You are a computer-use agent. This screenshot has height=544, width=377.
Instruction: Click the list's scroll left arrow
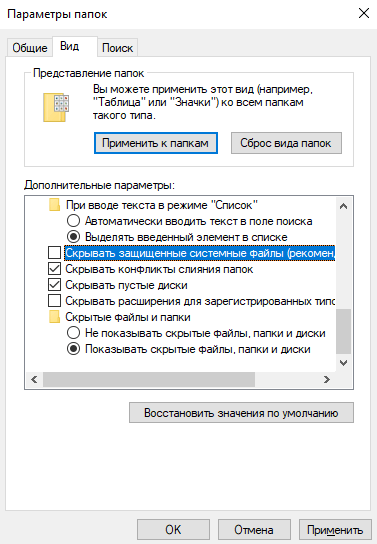pyautogui.click(x=34, y=380)
